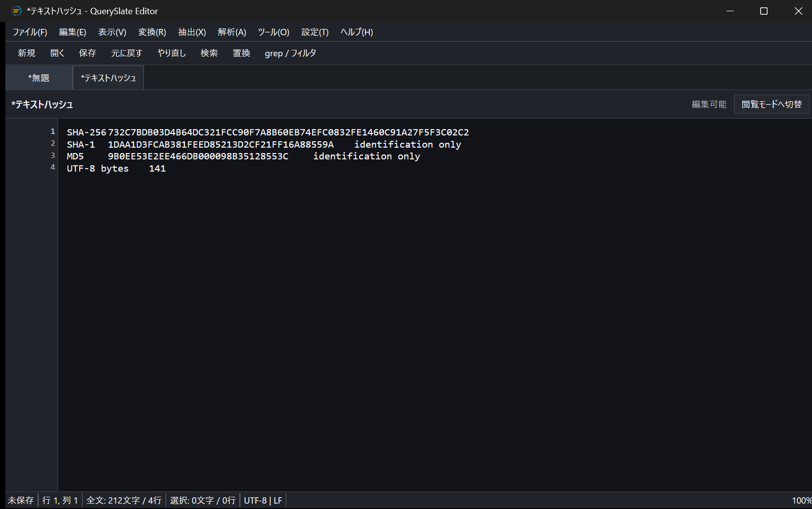The image size is (812, 509).
Task: Maximize the QuerySlate Editor window
Action: point(764,11)
